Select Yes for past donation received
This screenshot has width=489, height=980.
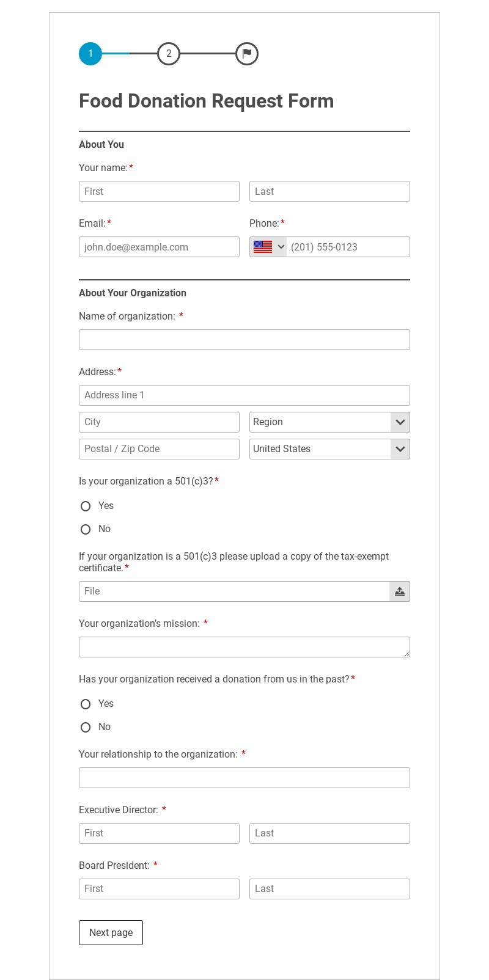(x=86, y=704)
